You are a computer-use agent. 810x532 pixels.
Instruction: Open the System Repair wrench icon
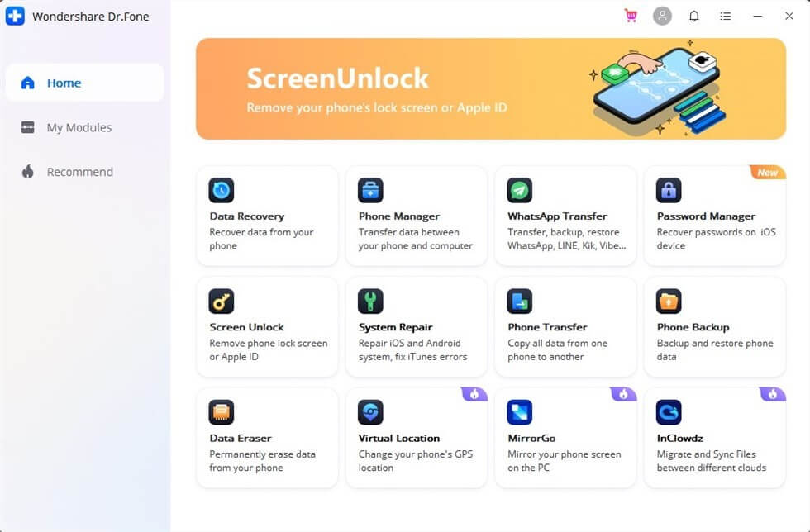[x=370, y=301]
